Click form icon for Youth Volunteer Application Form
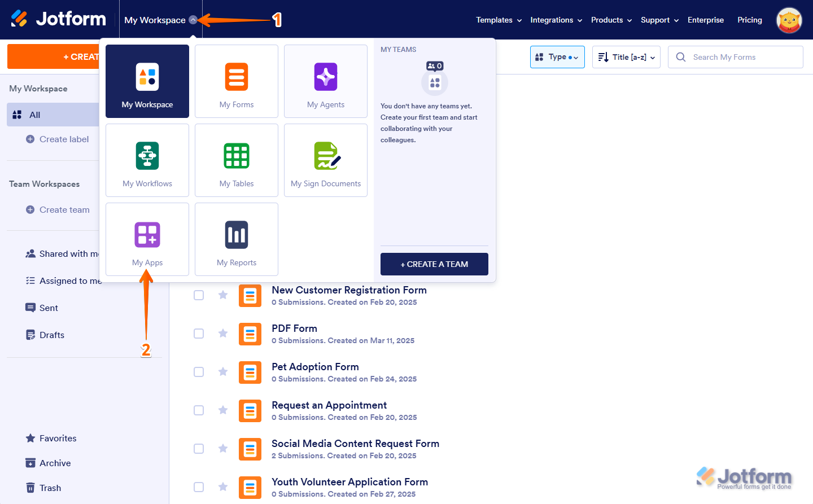The height and width of the screenshot is (504, 813). [x=250, y=488]
